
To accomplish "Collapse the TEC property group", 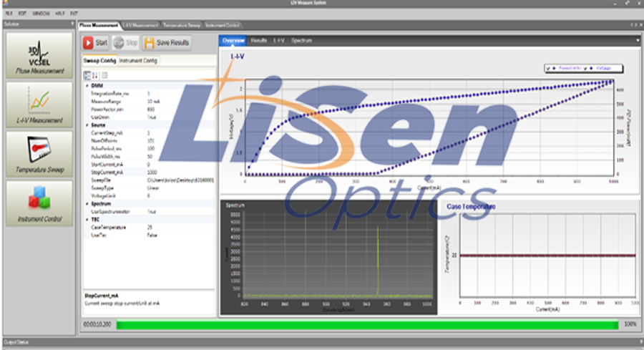I will tap(87, 219).
